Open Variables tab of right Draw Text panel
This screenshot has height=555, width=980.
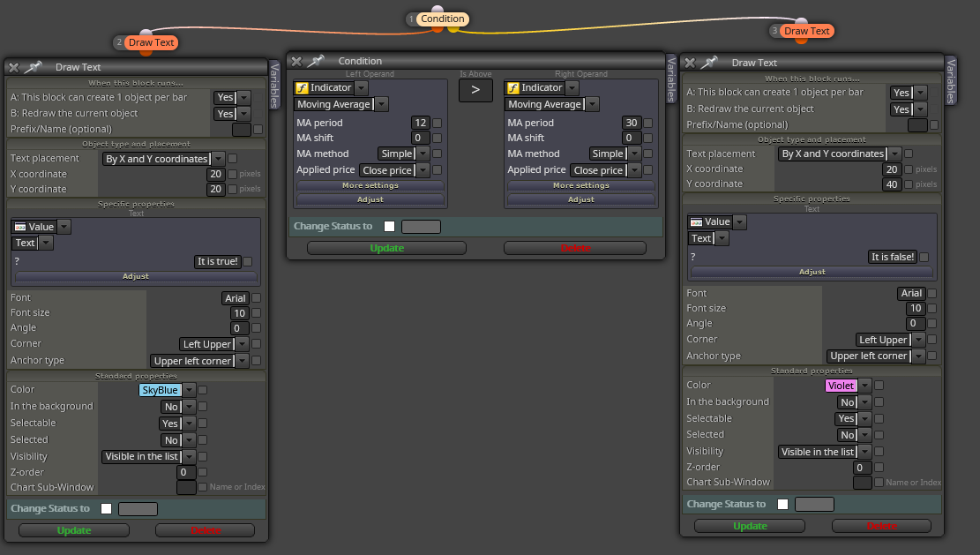[x=950, y=80]
